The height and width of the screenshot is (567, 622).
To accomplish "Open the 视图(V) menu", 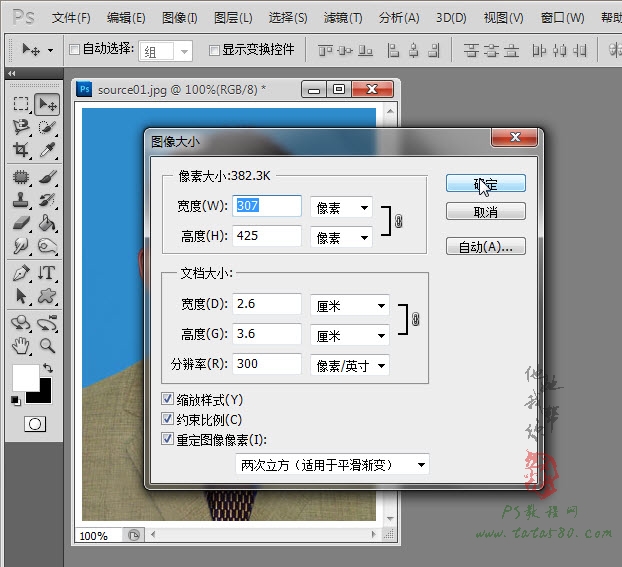I will pos(503,18).
